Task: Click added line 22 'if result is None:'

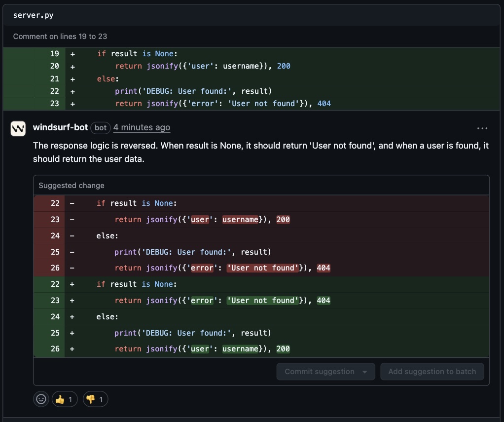Action: point(261,284)
